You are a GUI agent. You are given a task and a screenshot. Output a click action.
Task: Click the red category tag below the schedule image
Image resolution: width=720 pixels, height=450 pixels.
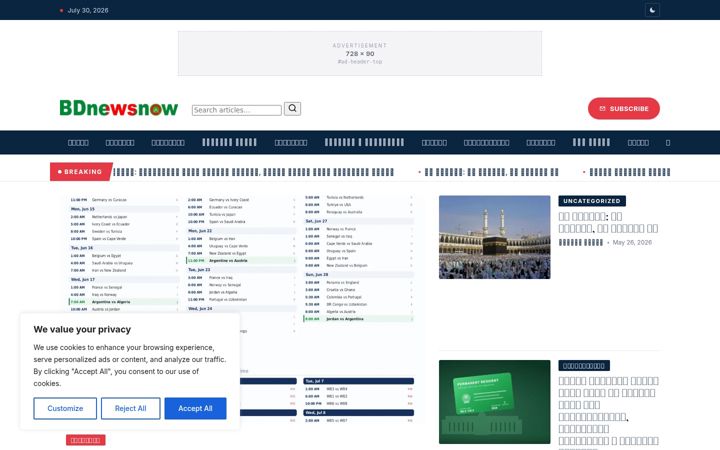click(85, 440)
